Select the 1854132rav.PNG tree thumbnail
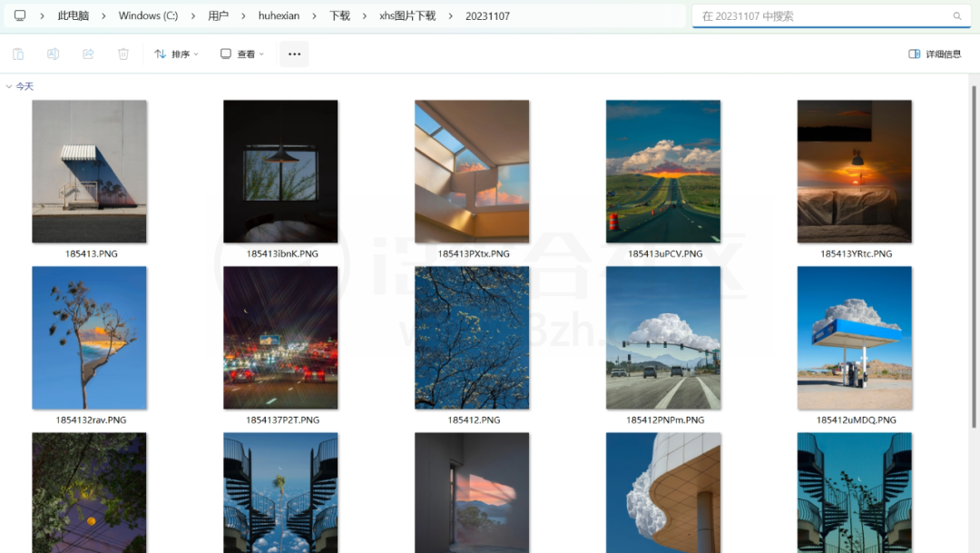The image size is (980, 553). click(x=89, y=338)
